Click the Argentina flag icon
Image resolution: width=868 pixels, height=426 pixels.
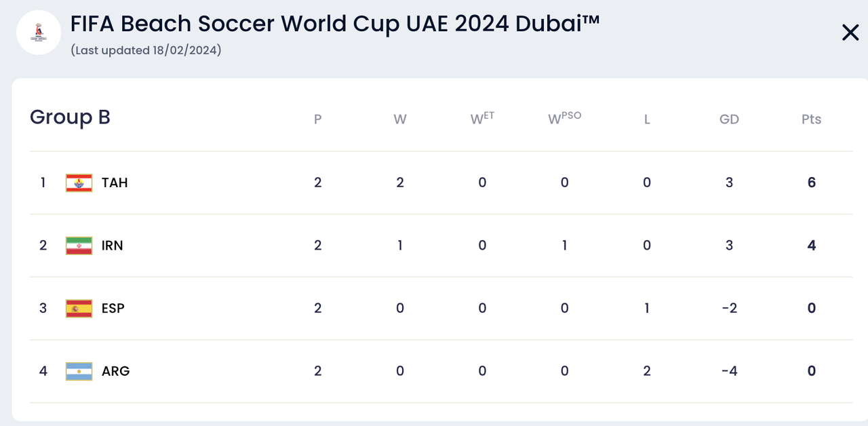79,371
